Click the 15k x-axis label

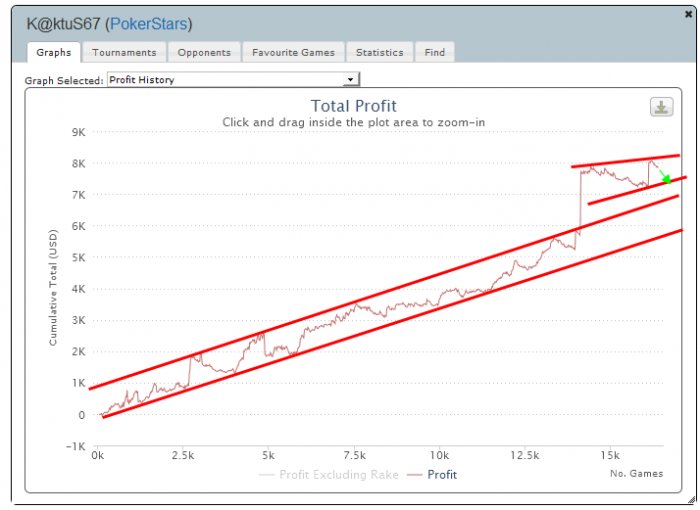610,455
